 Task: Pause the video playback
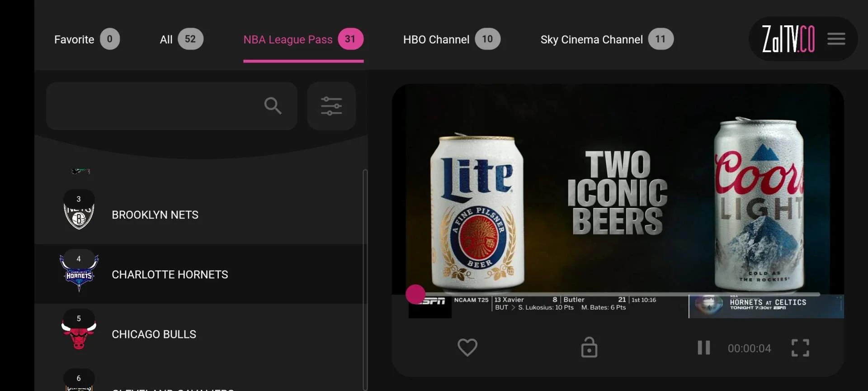point(704,348)
